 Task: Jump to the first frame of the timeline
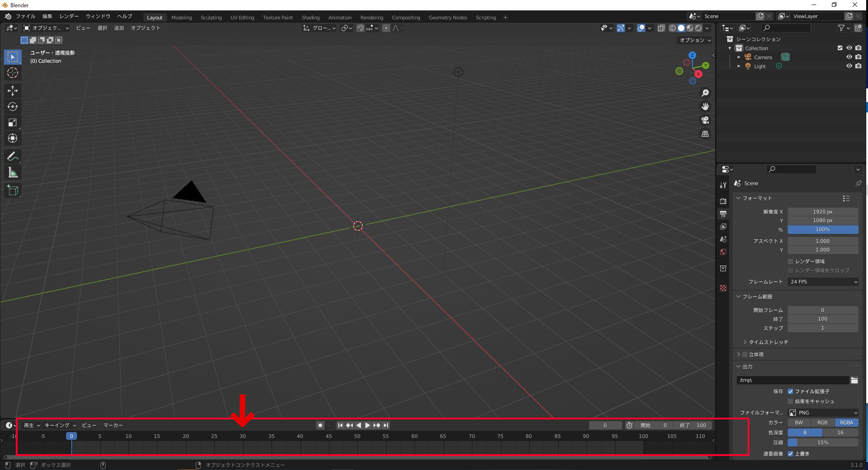pos(341,425)
